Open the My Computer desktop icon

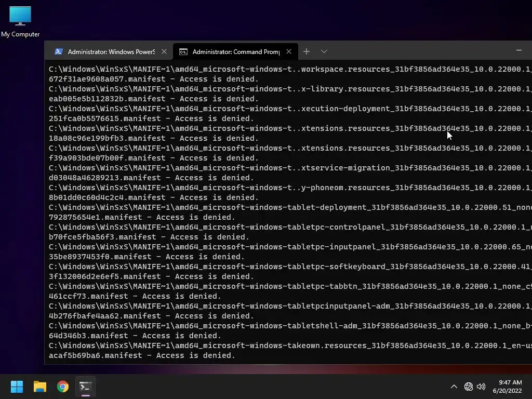tap(20, 21)
